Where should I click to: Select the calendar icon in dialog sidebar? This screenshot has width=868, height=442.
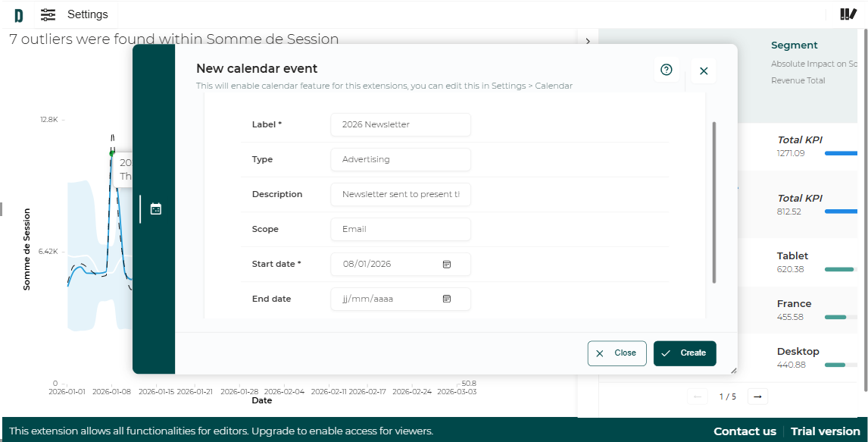156,208
